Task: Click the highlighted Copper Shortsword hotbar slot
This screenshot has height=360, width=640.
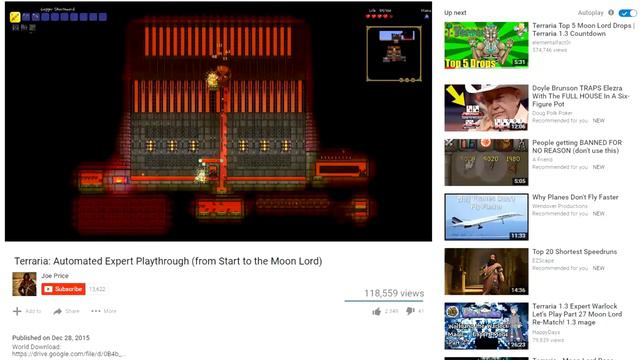Action: 15,17
